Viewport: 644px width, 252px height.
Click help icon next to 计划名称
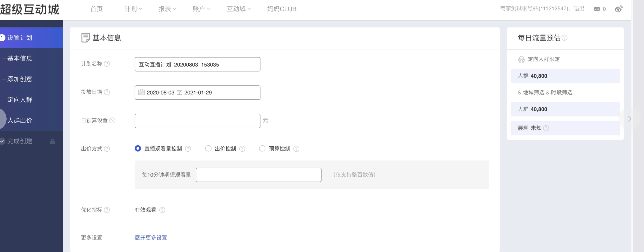click(x=107, y=64)
